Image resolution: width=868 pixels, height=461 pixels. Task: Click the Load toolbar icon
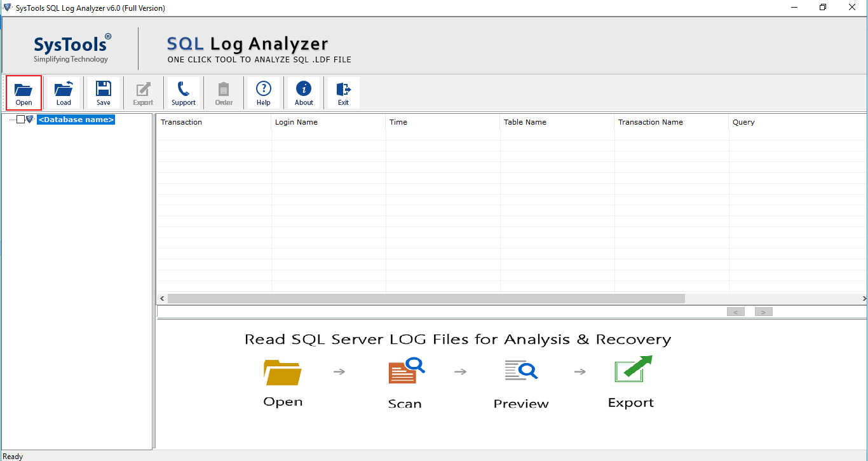point(64,93)
